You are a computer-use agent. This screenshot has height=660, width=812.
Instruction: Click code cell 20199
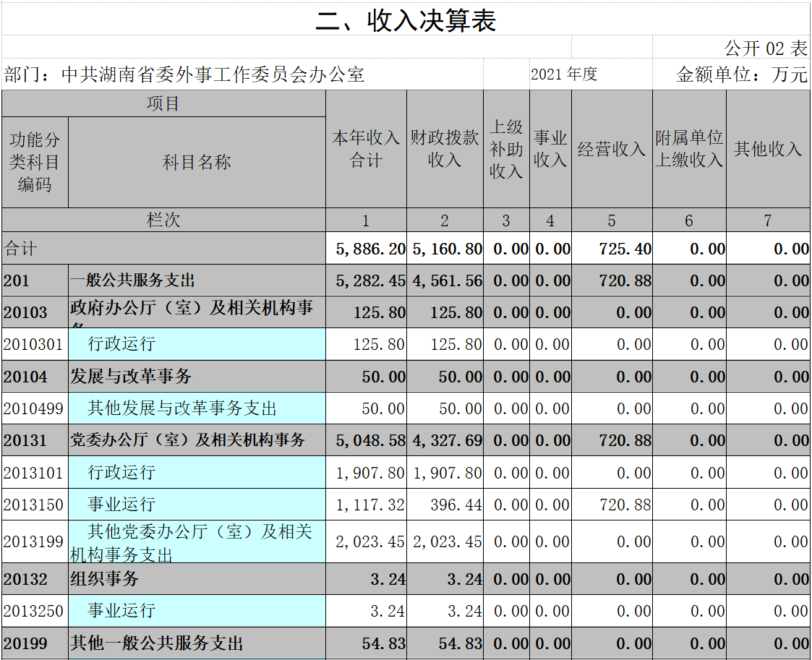[35, 643]
